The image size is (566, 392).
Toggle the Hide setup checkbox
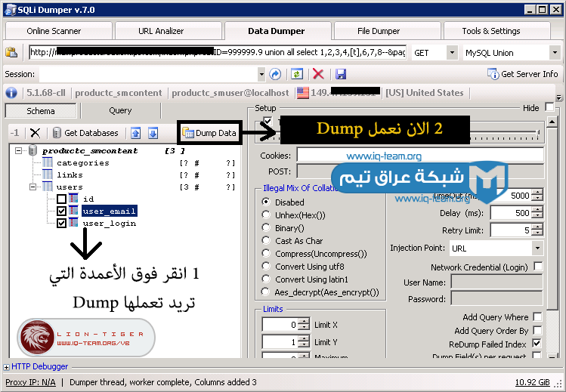tap(549, 107)
